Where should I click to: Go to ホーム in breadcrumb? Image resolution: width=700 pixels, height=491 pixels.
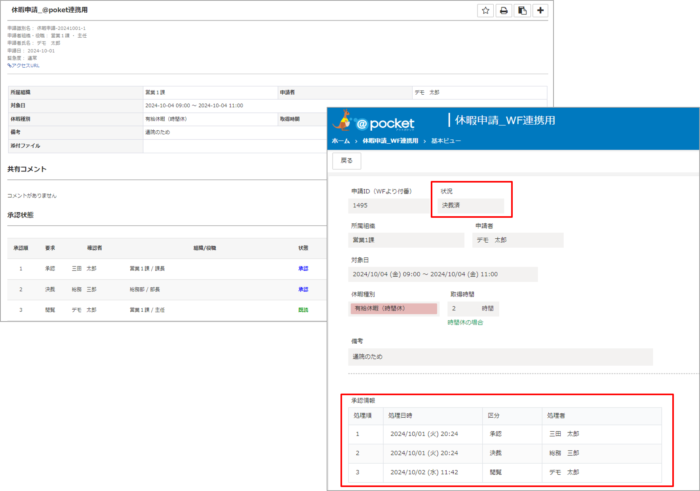341,141
